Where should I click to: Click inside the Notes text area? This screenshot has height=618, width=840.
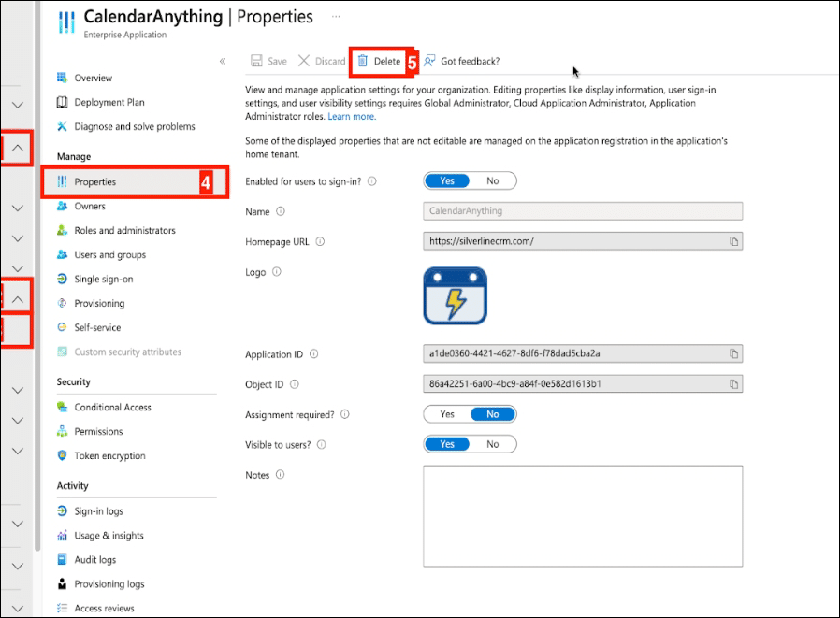[x=583, y=516]
